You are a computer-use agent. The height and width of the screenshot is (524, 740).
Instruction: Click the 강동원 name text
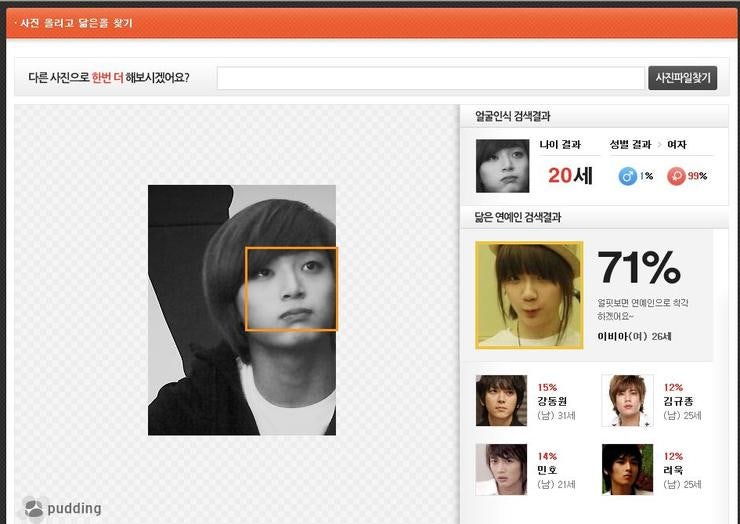[553, 401]
